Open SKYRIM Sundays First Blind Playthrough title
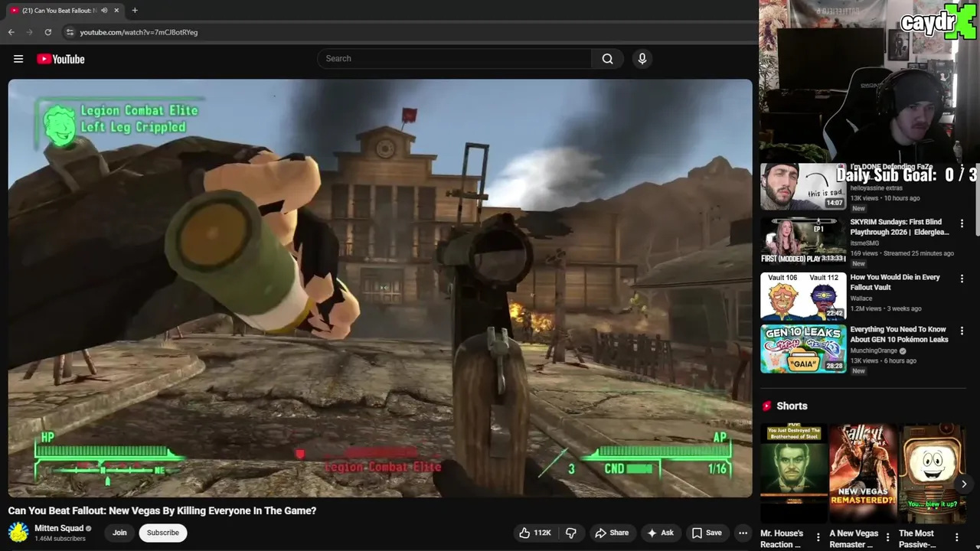Image resolution: width=980 pixels, height=551 pixels. tap(900, 227)
